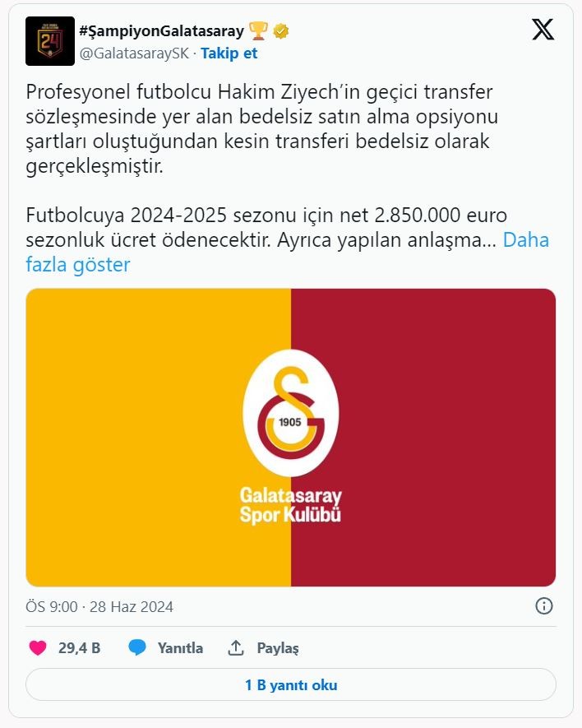Open Galatasaray profile avatar
This screenshot has height=728, width=582.
pos(50,41)
